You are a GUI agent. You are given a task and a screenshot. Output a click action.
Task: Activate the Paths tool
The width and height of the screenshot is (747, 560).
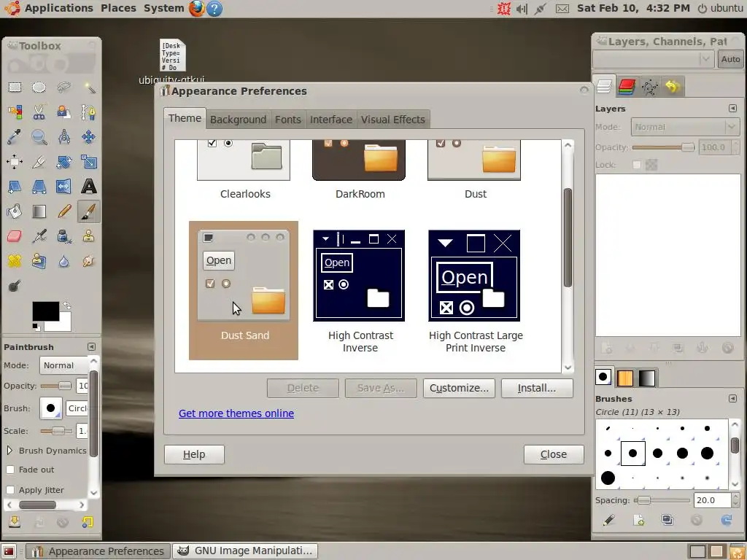coord(88,112)
